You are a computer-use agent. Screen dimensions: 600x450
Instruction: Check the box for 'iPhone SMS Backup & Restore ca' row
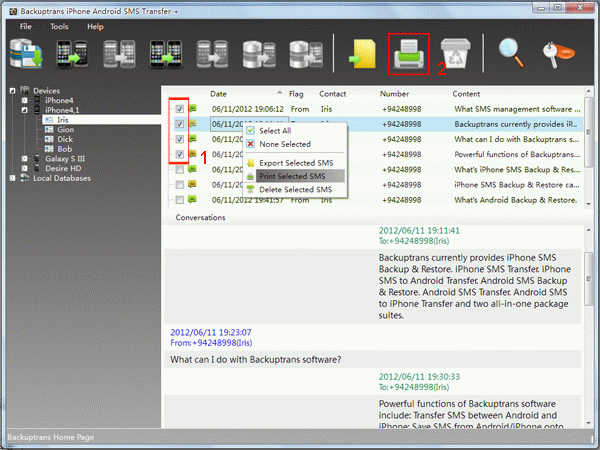[179, 185]
